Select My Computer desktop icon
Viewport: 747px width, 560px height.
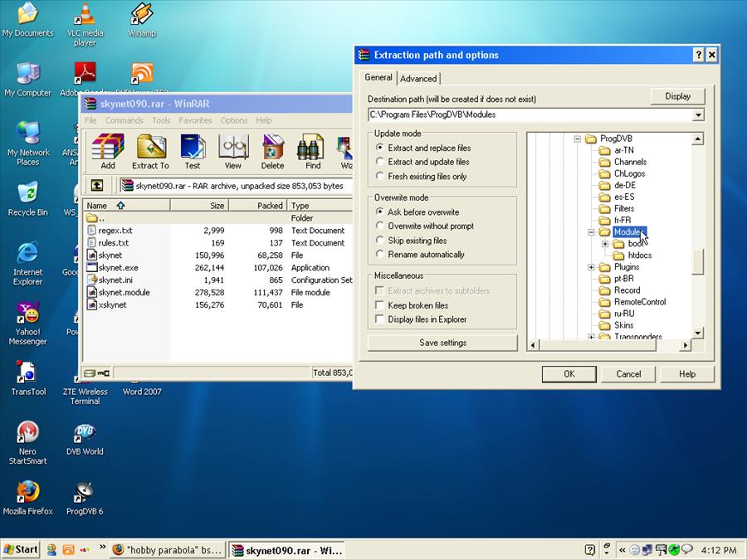pos(27,80)
